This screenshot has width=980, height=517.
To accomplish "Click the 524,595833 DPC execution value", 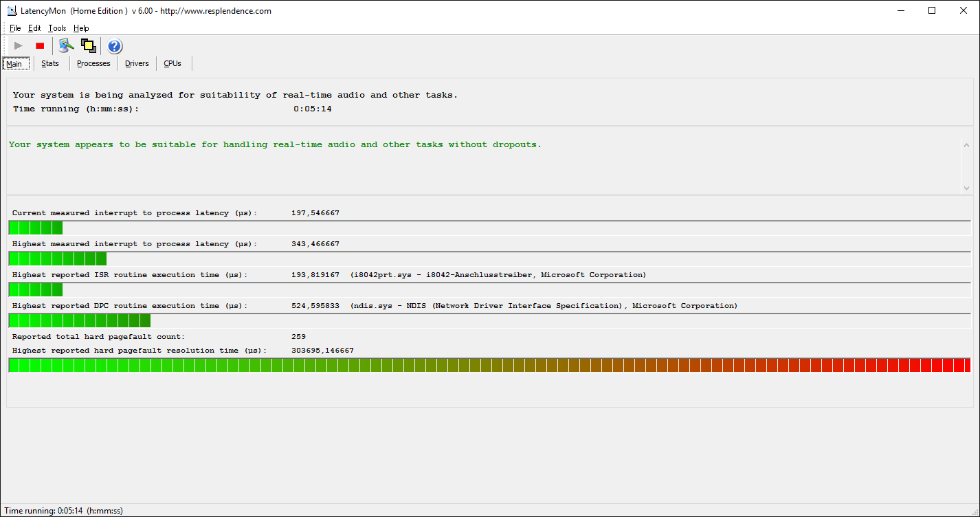I will (x=315, y=306).
